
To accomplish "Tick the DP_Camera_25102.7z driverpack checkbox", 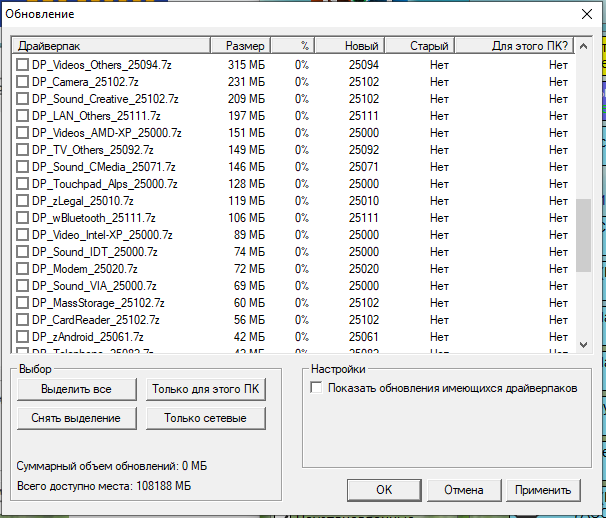I will 23,82.
